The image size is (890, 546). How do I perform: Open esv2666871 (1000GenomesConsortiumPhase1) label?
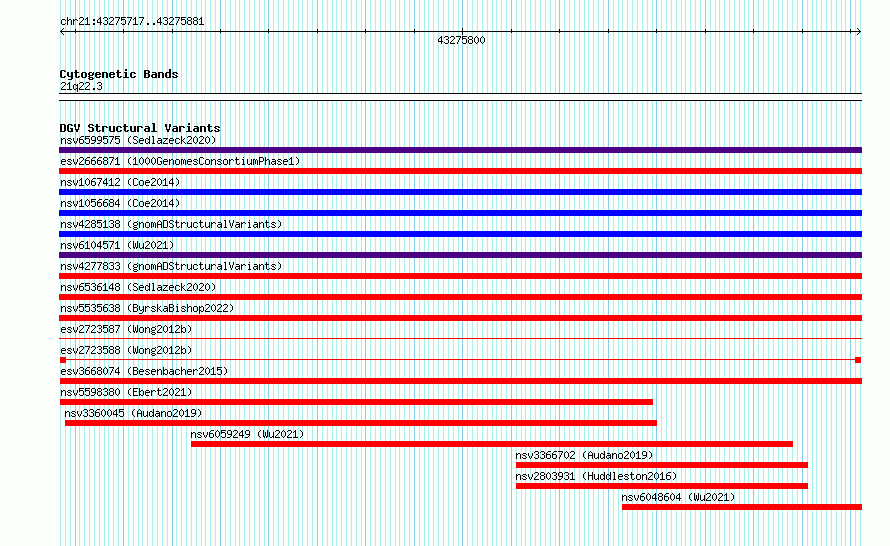(180, 161)
